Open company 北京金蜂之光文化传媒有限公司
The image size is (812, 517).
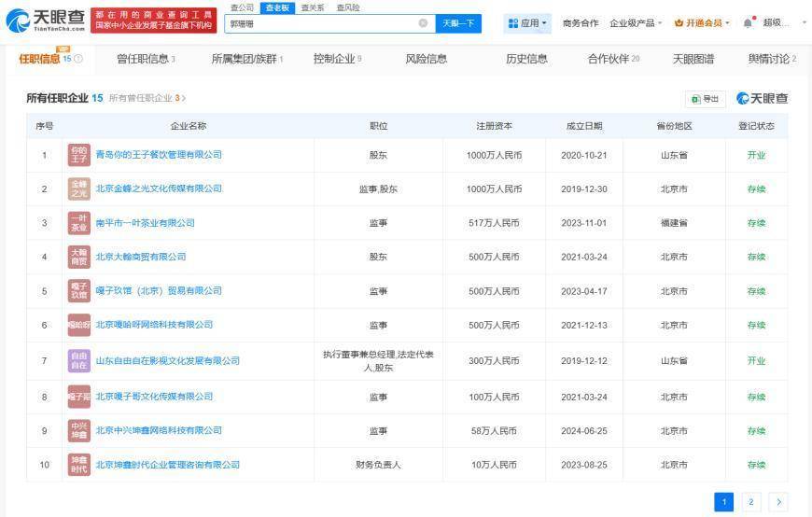coord(159,189)
